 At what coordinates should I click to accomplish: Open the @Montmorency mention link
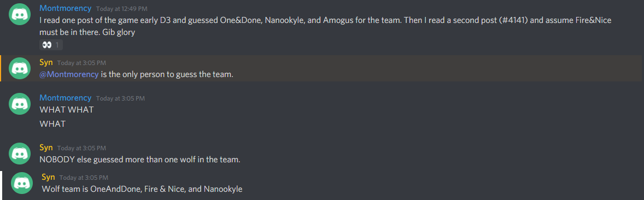click(x=69, y=75)
